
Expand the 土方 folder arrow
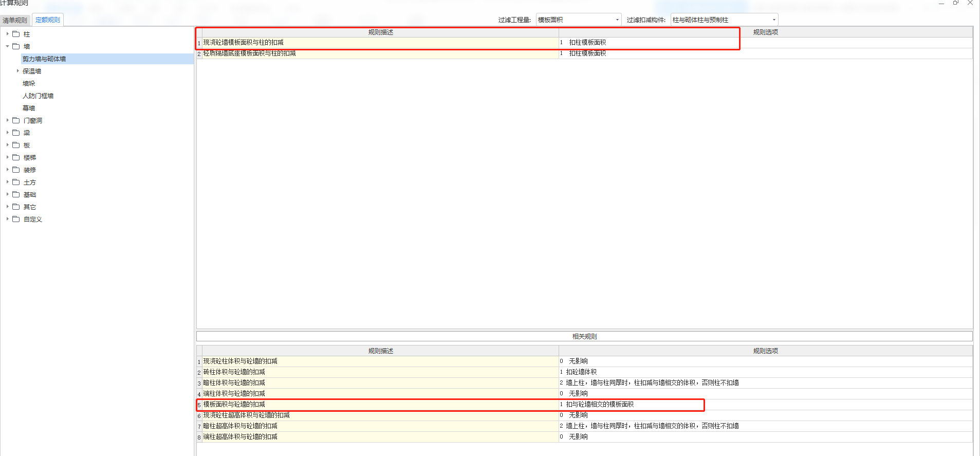[7, 182]
